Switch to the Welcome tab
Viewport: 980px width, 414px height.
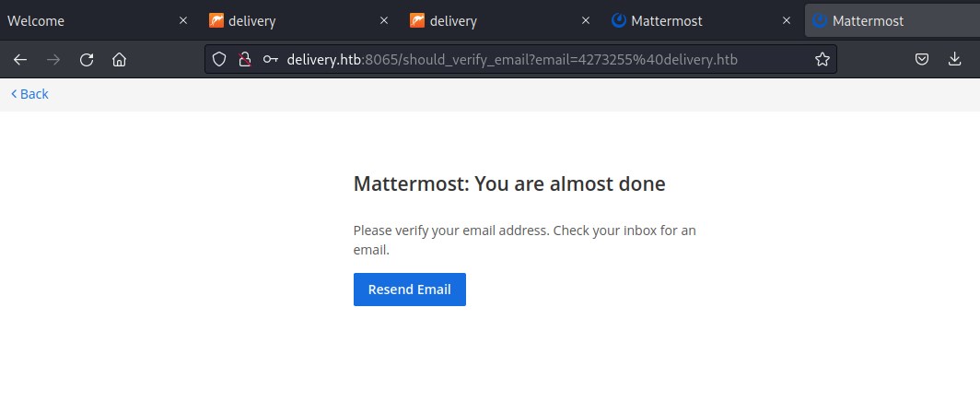coord(83,20)
